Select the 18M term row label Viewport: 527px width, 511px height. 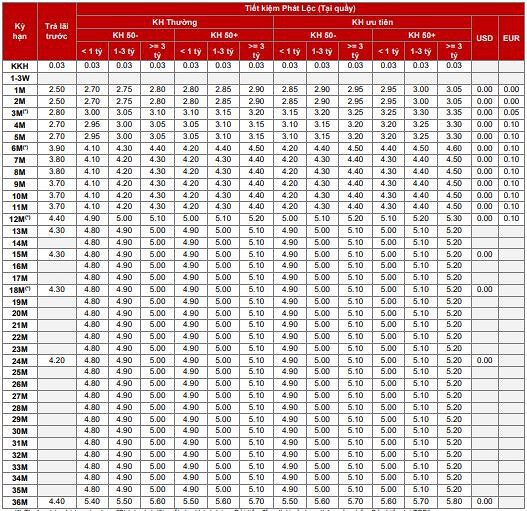pyautogui.click(x=20, y=290)
